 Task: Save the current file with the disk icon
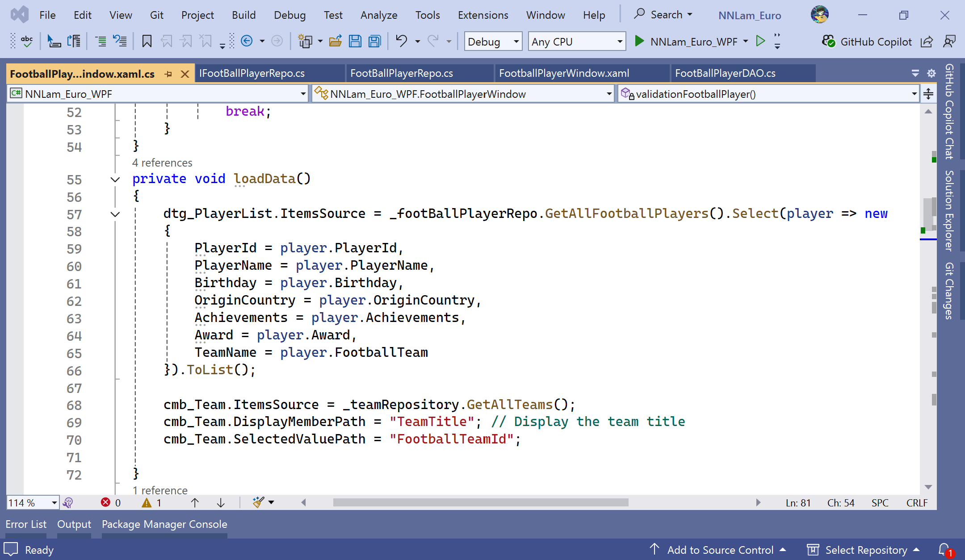tap(355, 42)
